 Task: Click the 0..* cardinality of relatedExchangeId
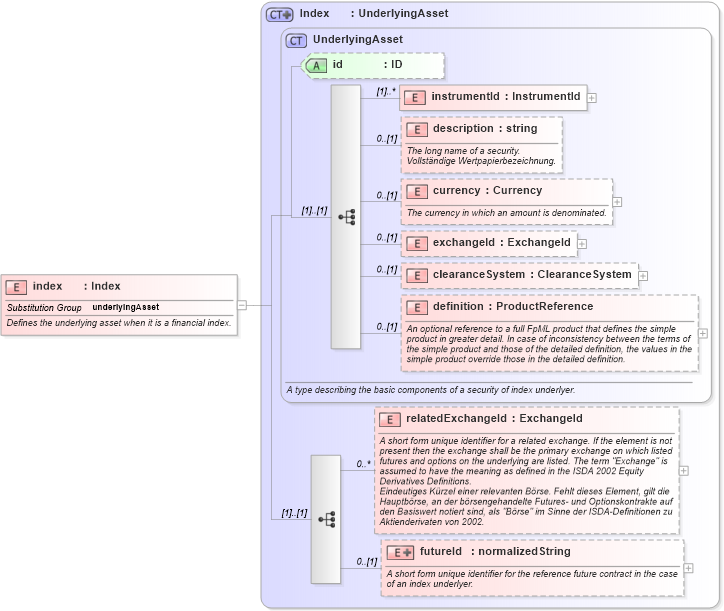(363, 464)
